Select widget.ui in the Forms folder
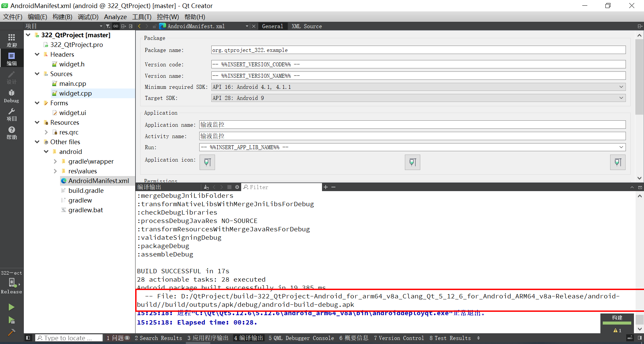 pyautogui.click(x=72, y=113)
